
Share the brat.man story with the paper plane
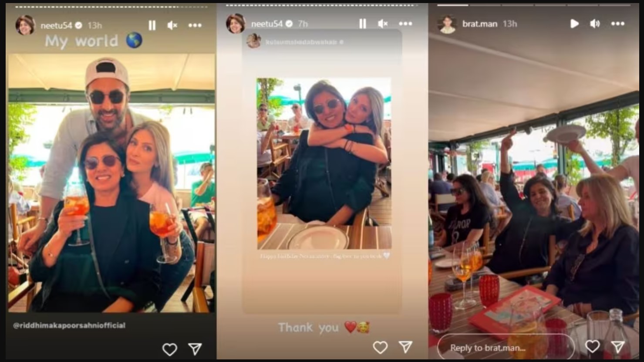point(617,346)
